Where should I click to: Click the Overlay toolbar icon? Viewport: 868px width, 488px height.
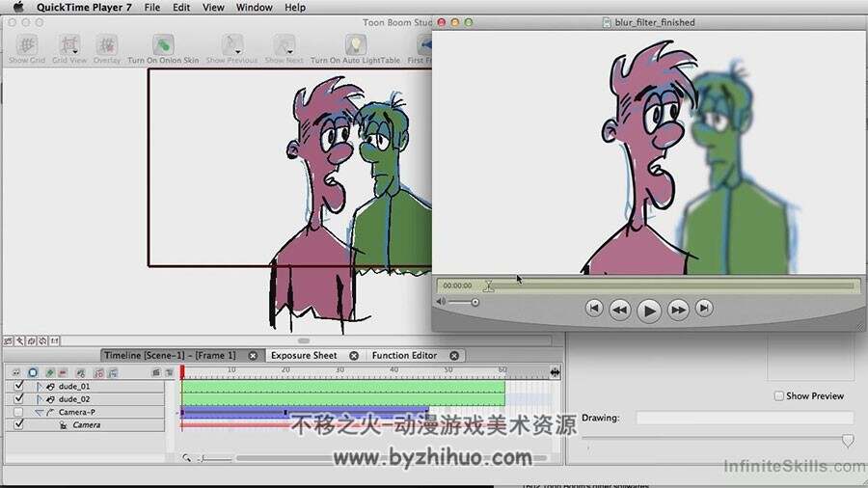pyautogui.click(x=107, y=44)
